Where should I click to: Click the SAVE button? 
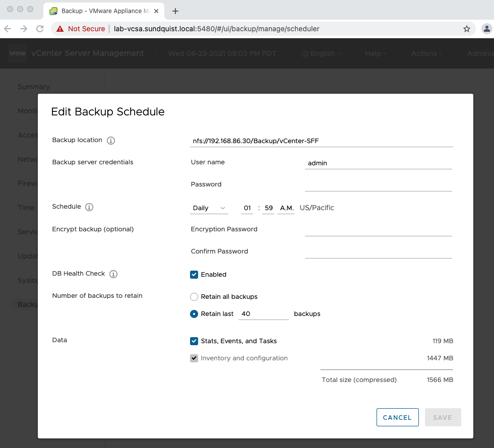(x=443, y=417)
